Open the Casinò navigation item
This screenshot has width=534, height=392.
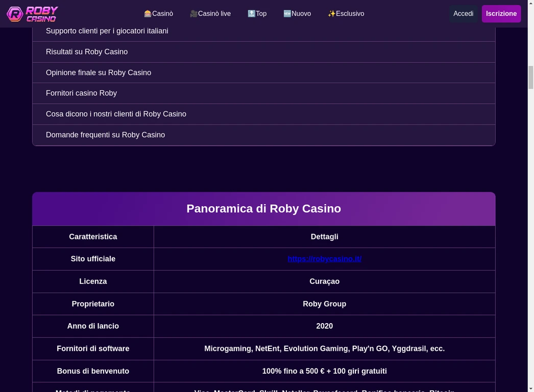click(x=162, y=13)
